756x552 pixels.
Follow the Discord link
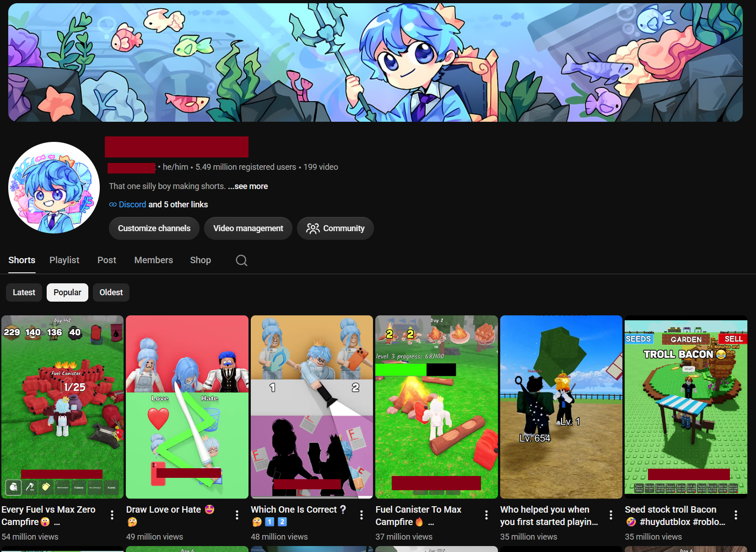coord(132,205)
